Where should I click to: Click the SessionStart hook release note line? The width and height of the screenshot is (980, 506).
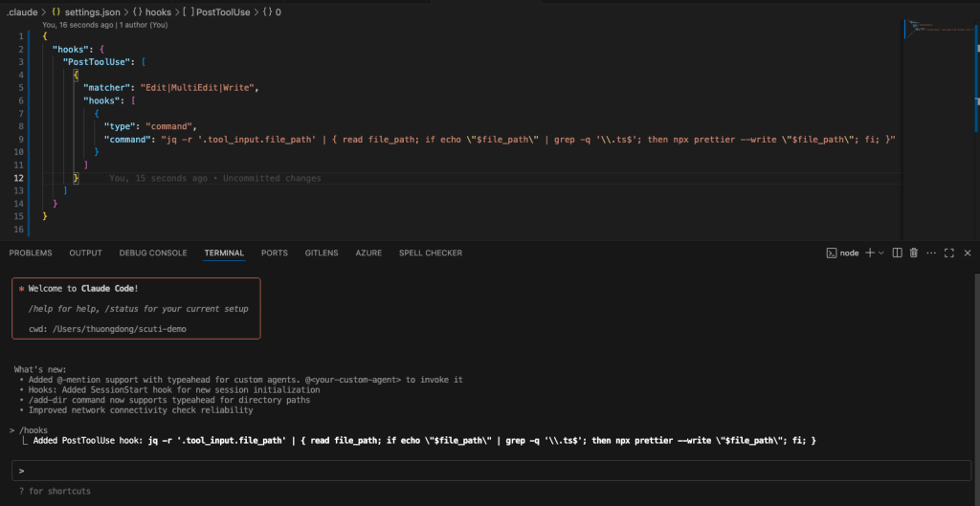point(174,390)
